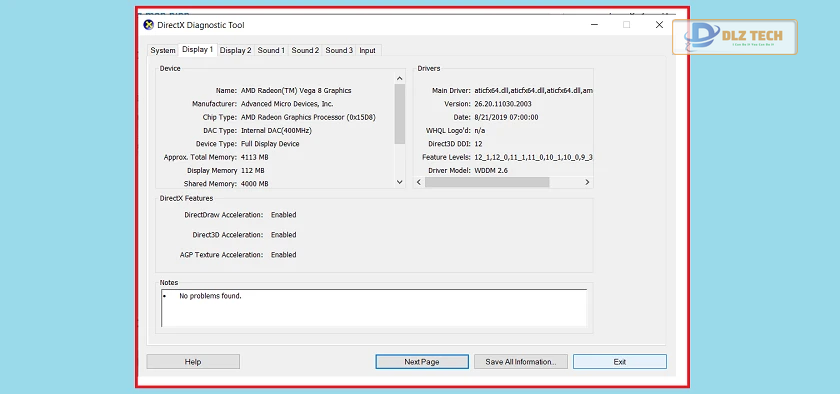Screen dimensions: 840x394
Task: Click the Next Page button
Action: point(422,362)
